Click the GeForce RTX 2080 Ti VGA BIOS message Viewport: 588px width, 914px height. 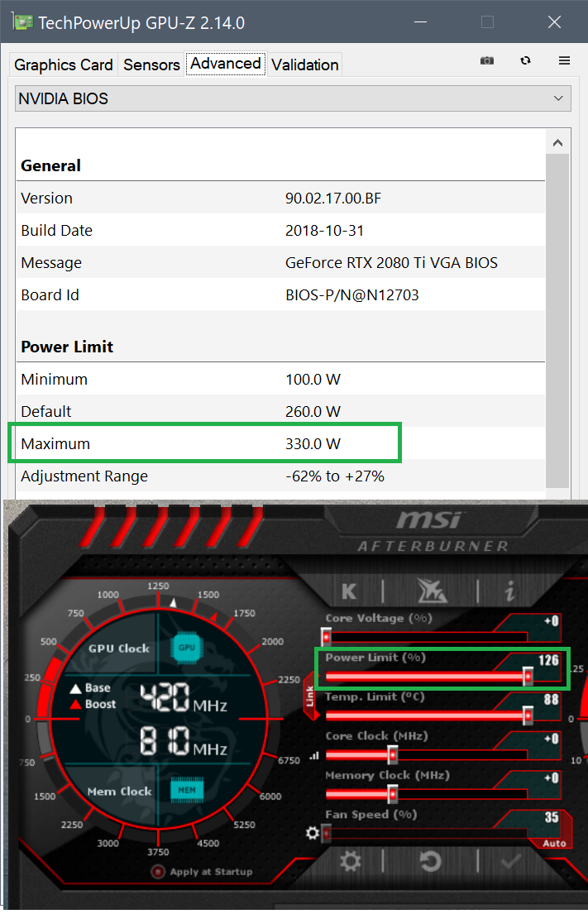[x=391, y=263]
